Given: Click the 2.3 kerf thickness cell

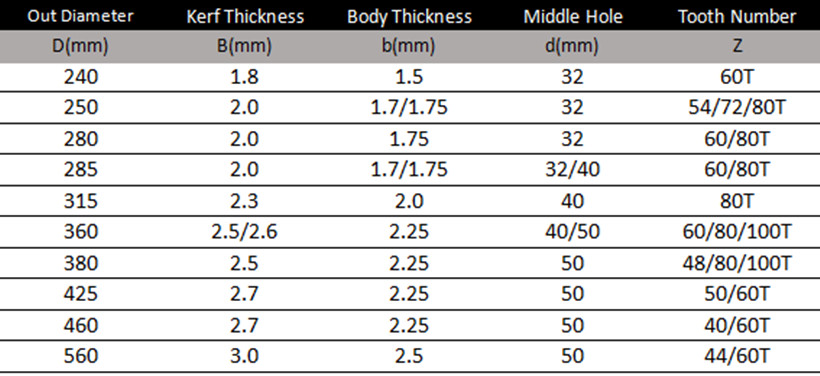Looking at the screenshot, I should 244,200.
